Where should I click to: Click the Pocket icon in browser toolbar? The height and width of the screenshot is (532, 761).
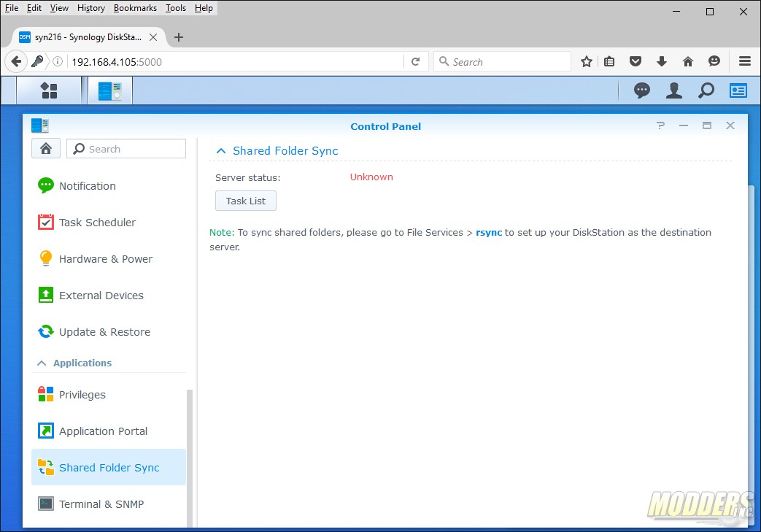pos(636,61)
